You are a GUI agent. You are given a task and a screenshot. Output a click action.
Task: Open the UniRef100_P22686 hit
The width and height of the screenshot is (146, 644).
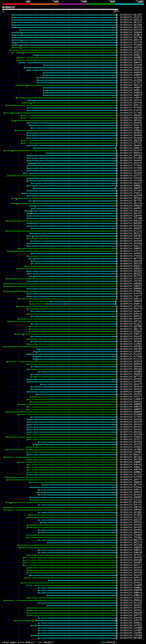click(131, 45)
